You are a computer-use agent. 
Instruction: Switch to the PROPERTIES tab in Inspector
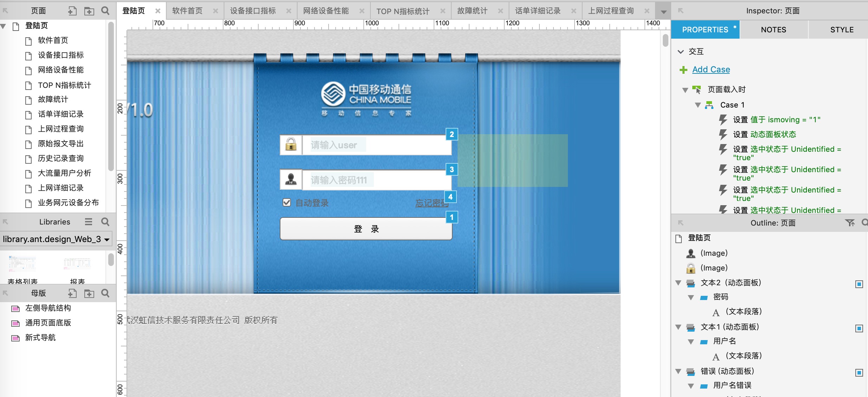click(705, 30)
